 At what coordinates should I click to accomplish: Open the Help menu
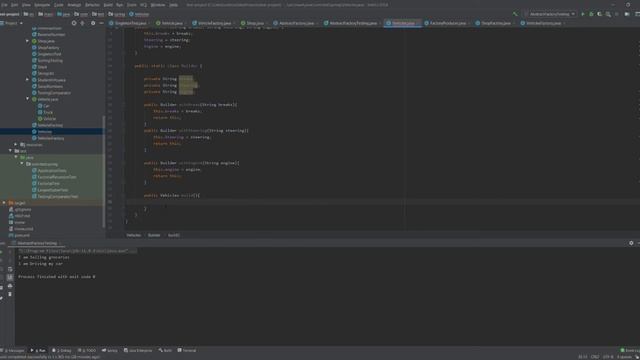coord(173,5)
